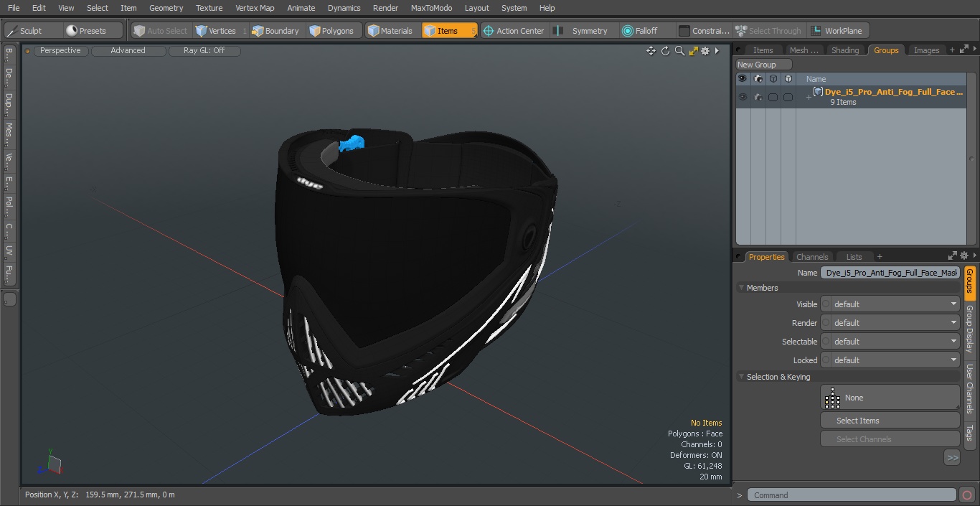Add new tab next to Lists
The image size is (980, 506).
pyautogui.click(x=880, y=257)
